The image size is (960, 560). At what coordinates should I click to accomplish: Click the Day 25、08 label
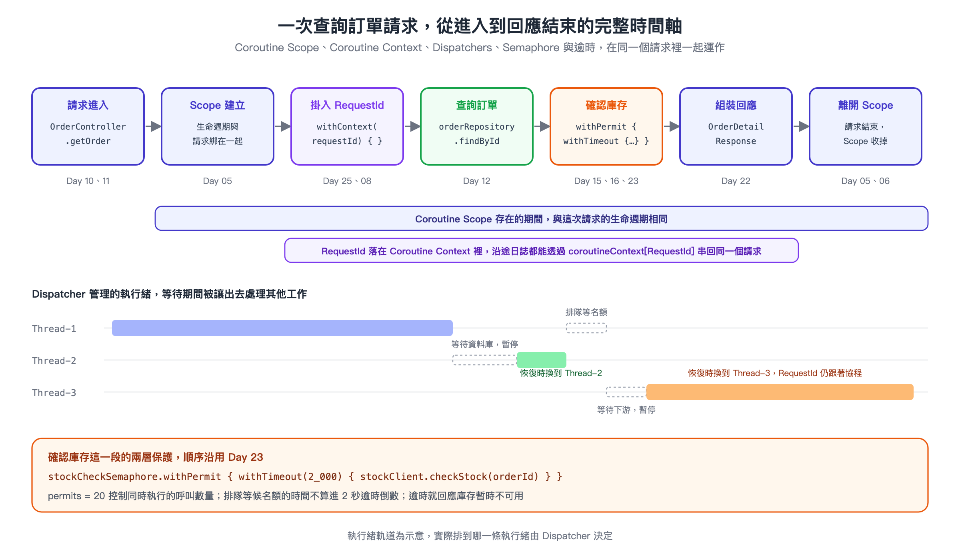pos(347,181)
